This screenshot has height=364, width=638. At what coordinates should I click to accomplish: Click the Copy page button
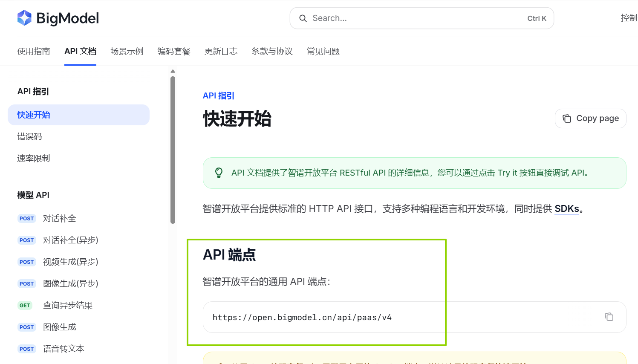(x=590, y=118)
